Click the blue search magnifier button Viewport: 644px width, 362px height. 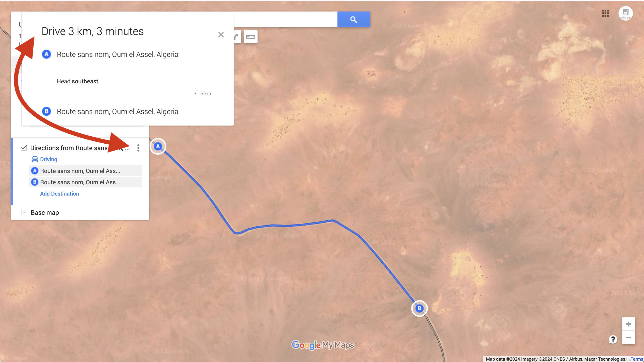[x=353, y=19]
